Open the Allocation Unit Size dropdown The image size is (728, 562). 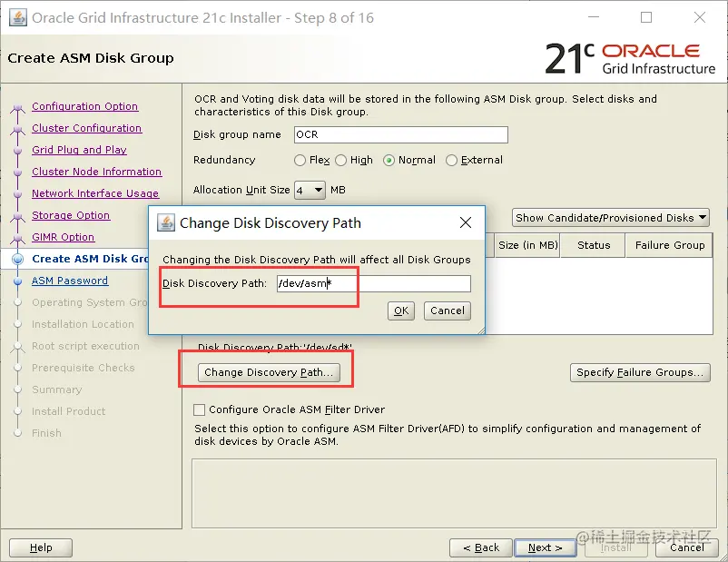(310, 190)
